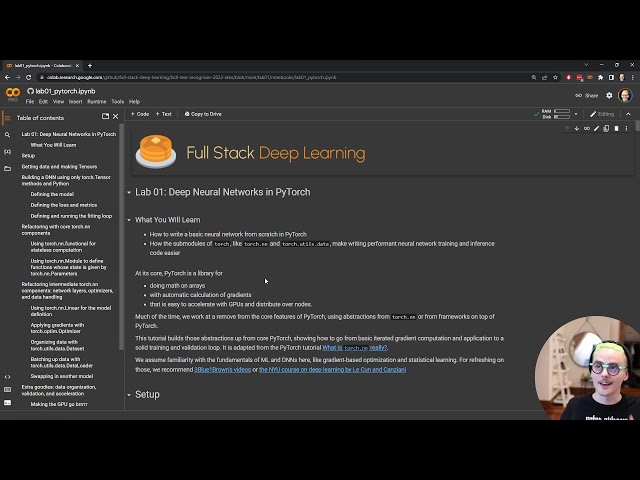
Task: Click the red droplet extension icon
Action: (569, 77)
